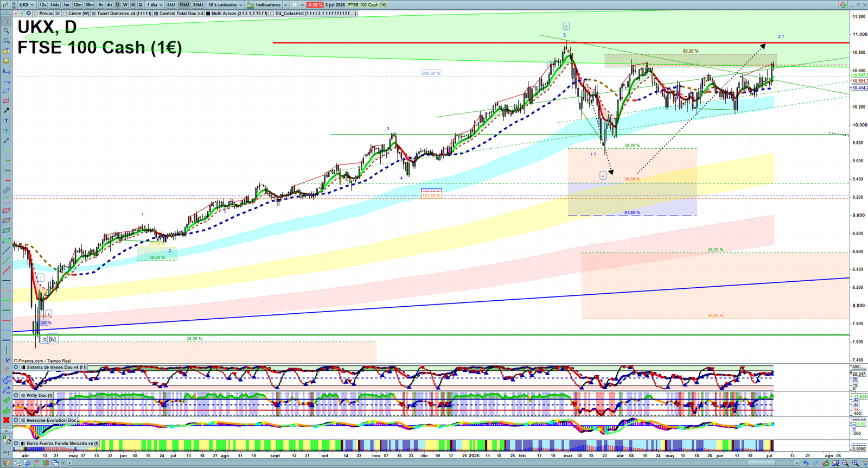Click the black swatch before Multi Avisos
Viewport: 868px width, 468px height.
[208, 13]
